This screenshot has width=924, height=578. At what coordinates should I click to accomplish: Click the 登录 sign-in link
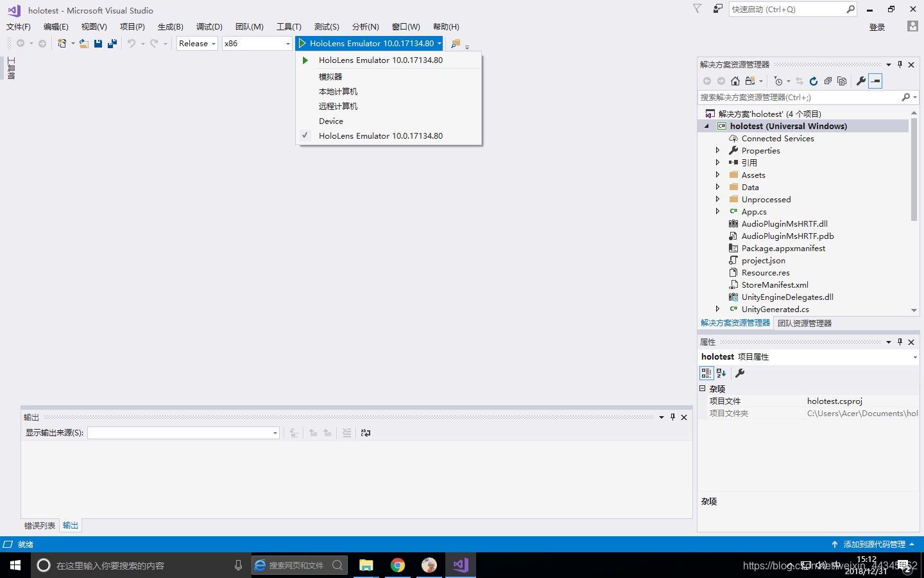tap(877, 27)
